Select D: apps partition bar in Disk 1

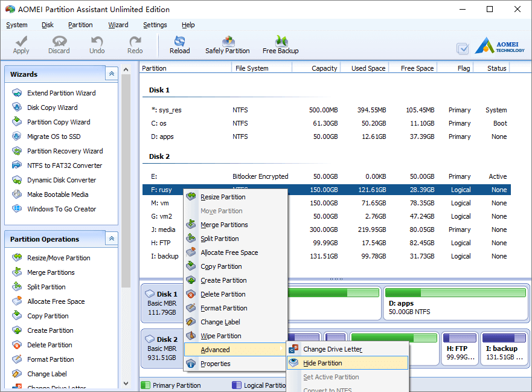point(456,303)
